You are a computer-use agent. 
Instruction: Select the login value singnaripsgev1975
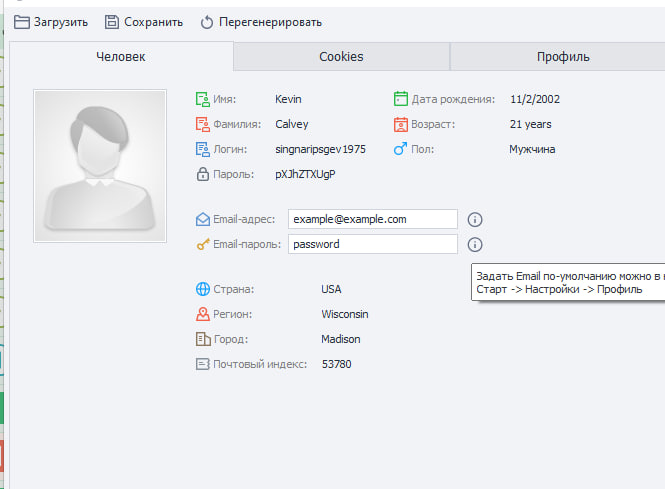[x=320, y=149]
